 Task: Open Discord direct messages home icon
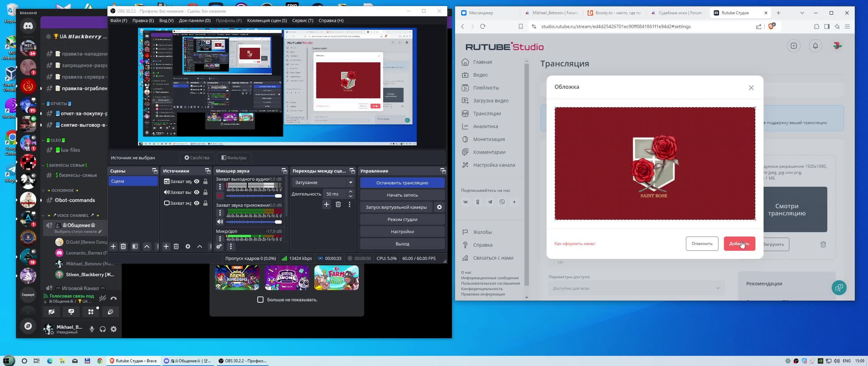point(28,26)
